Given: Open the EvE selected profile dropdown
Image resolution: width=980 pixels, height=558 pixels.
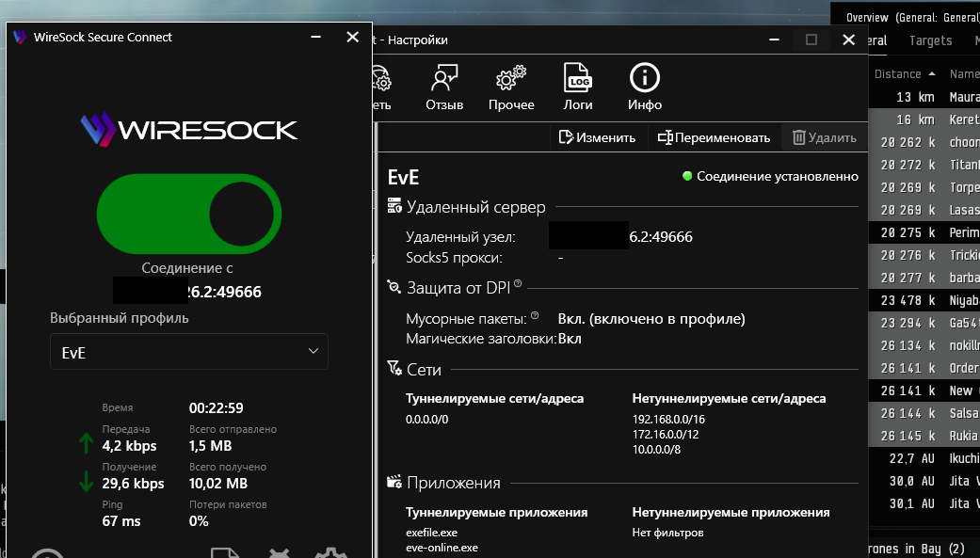Looking at the screenshot, I should coord(188,352).
